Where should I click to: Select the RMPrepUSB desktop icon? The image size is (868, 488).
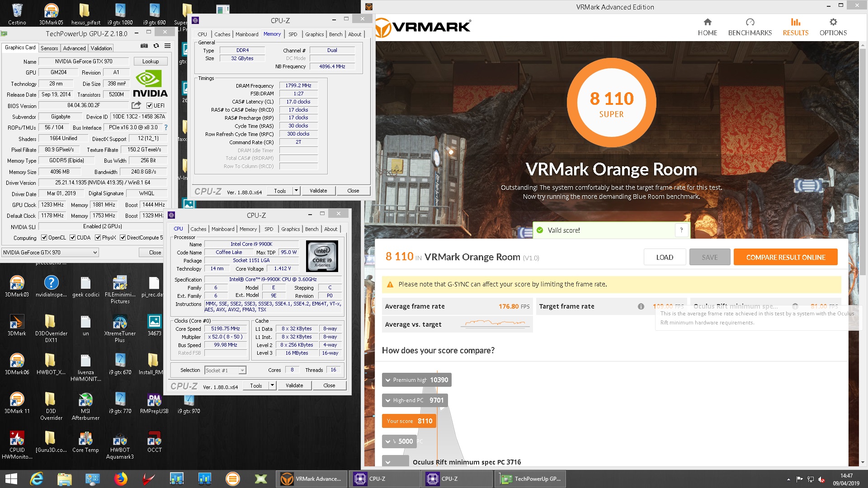(x=154, y=403)
